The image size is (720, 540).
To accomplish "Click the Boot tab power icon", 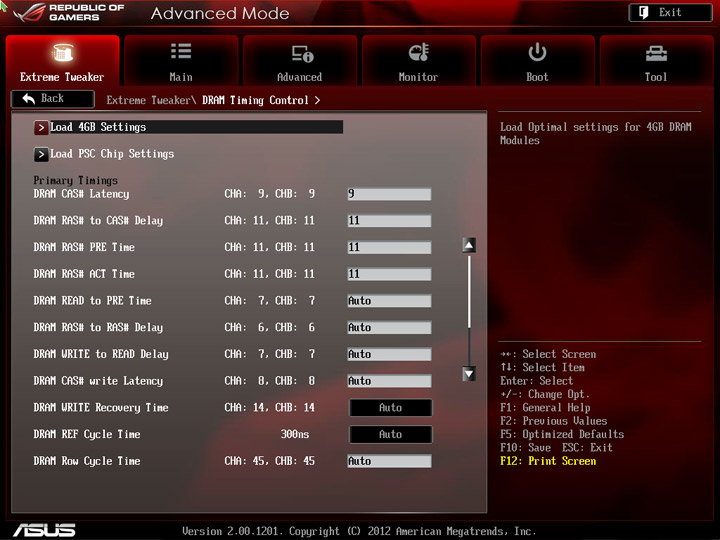I will [537, 52].
